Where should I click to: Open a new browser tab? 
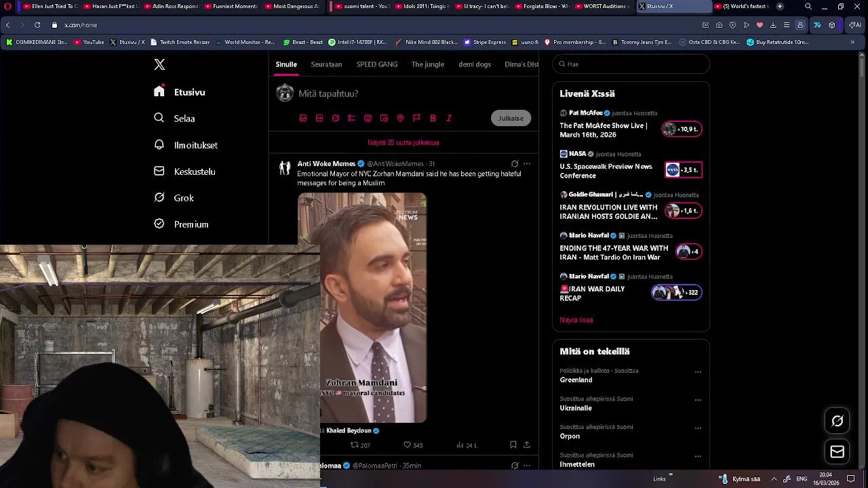click(780, 6)
